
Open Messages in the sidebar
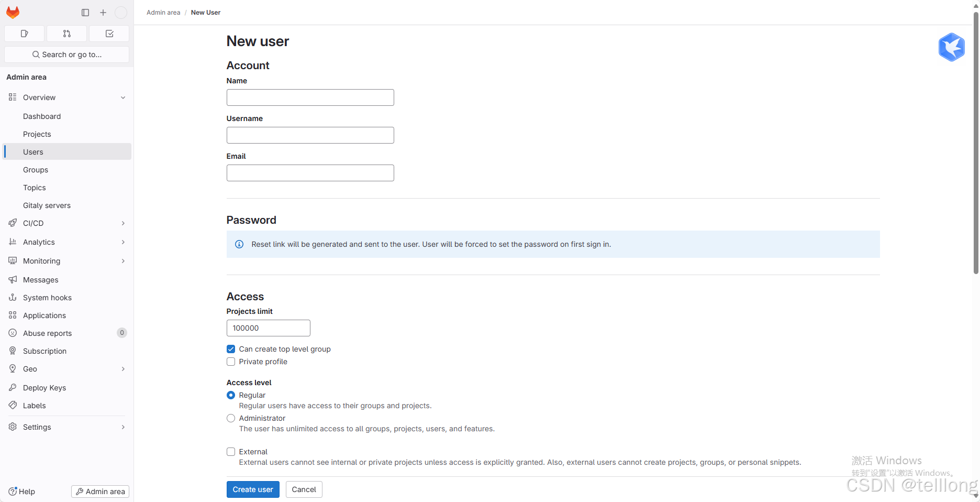pos(67,280)
